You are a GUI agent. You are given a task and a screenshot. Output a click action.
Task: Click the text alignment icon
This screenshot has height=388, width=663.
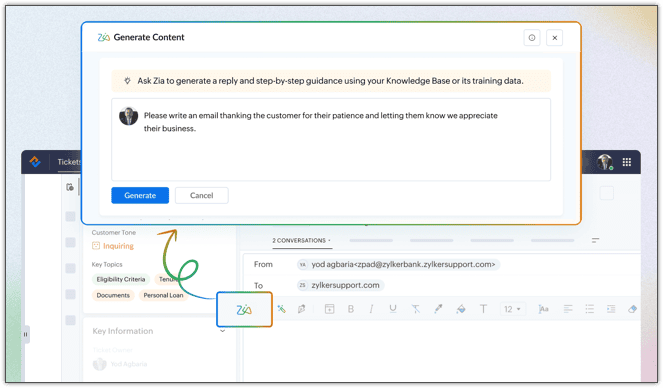click(568, 309)
